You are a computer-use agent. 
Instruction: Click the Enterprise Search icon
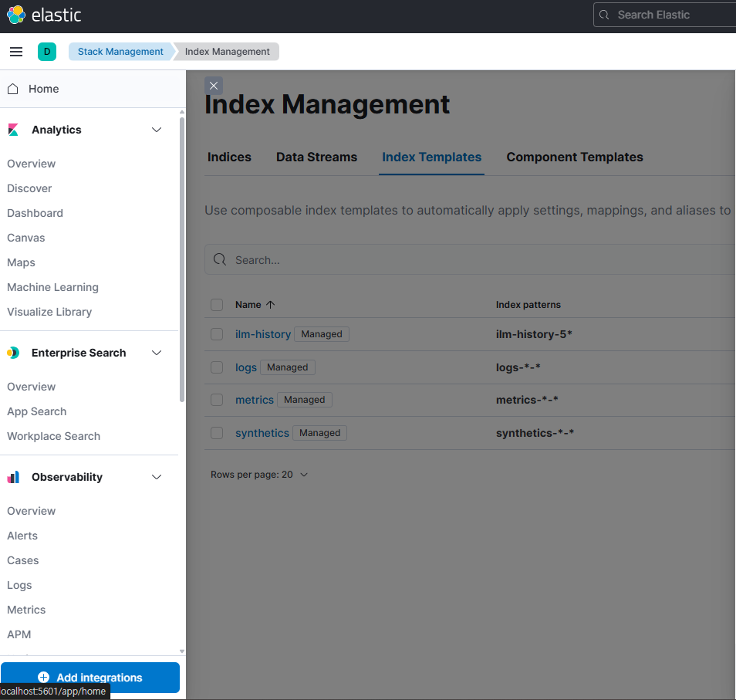14,353
